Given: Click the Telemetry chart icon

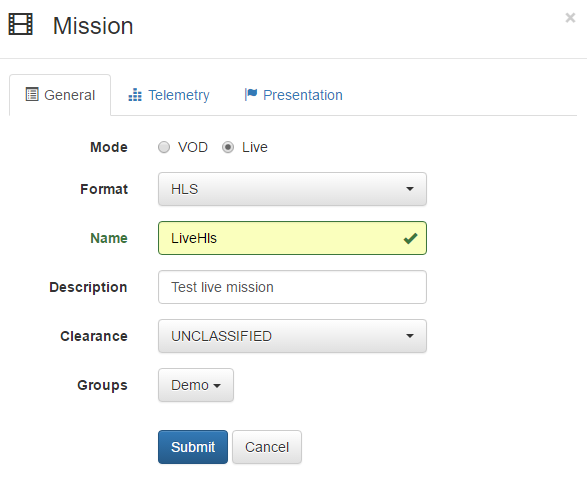Looking at the screenshot, I should pos(135,95).
